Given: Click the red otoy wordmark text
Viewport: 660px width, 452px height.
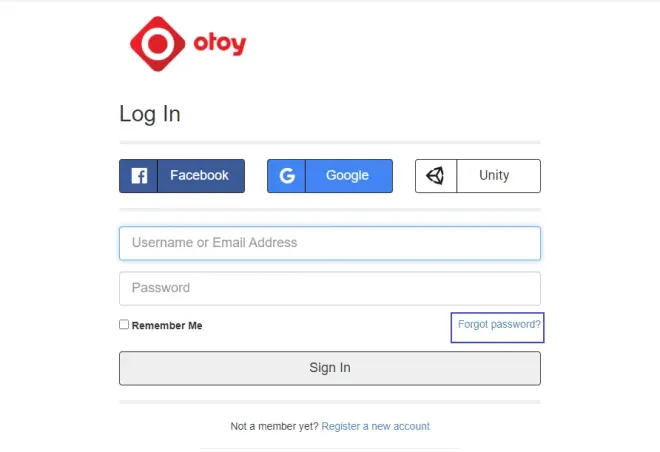Looking at the screenshot, I should coord(220,43).
